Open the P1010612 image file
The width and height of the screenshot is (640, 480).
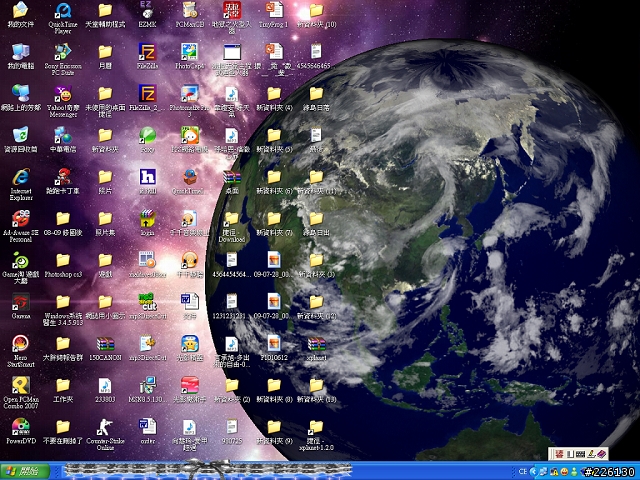pyautogui.click(x=274, y=348)
